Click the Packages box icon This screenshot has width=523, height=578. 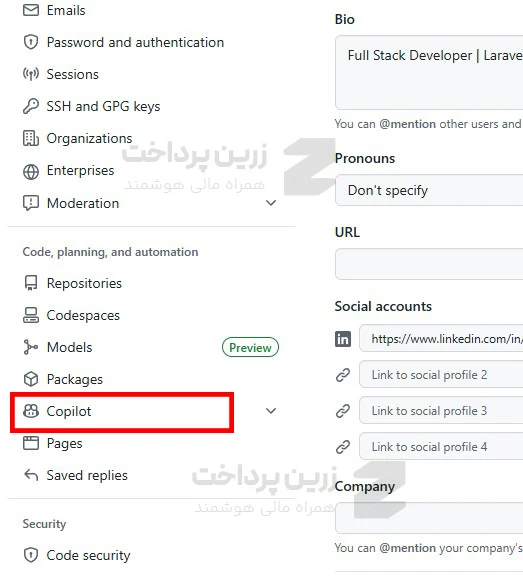pos(31,379)
